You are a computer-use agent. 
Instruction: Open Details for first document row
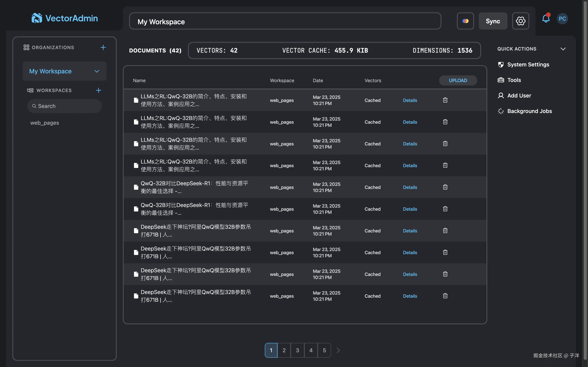410,100
